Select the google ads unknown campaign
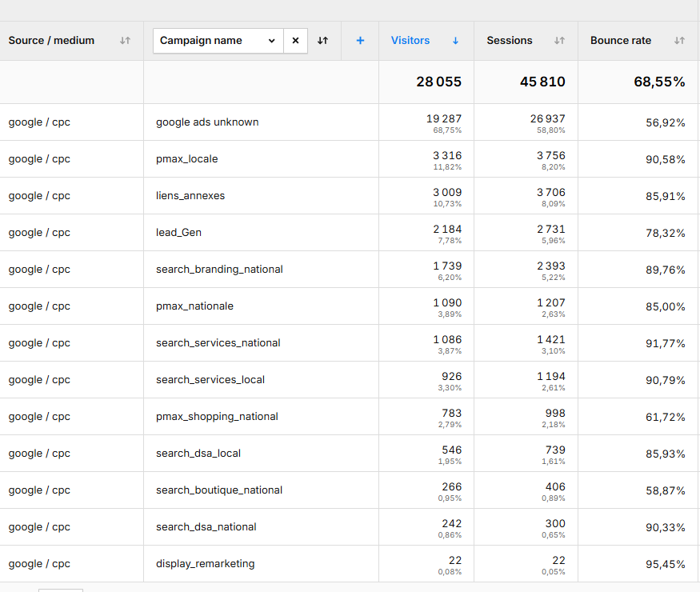Image resolution: width=700 pixels, height=592 pixels. [207, 122]
